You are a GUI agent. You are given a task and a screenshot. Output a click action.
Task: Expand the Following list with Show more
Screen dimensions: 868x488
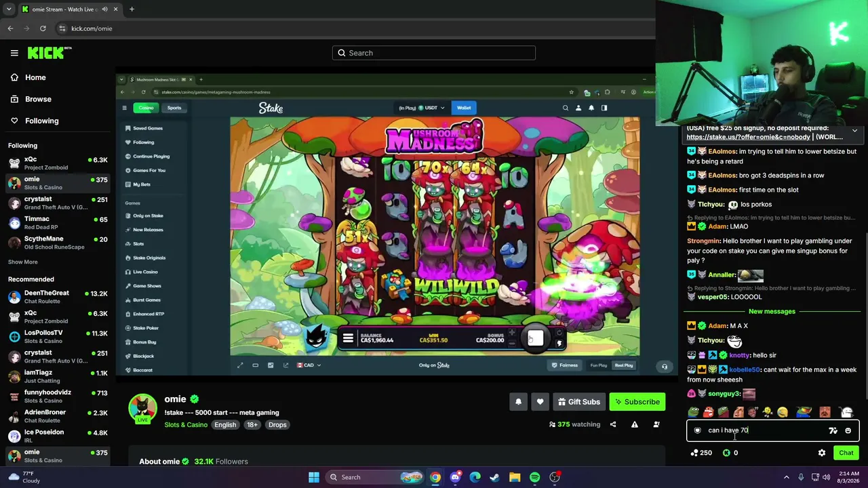tap(23, 262)
